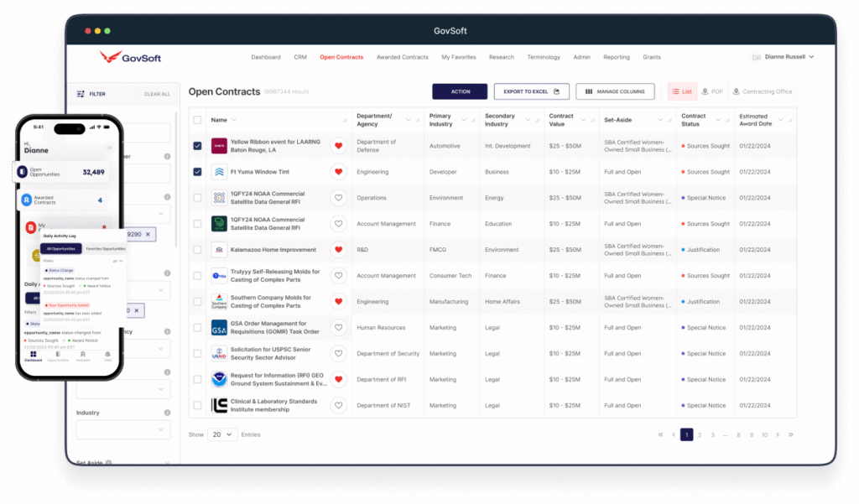Favorite the Yellow Ribbon event heart icon
The width and height of the screenshot is (859, 504).
[339, 146]
